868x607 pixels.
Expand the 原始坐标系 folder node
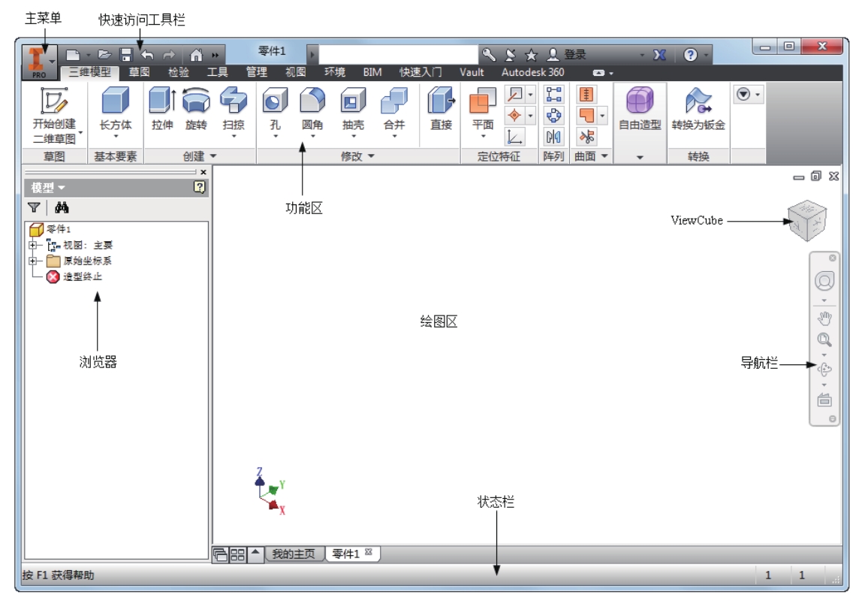(x=32, y=261)
